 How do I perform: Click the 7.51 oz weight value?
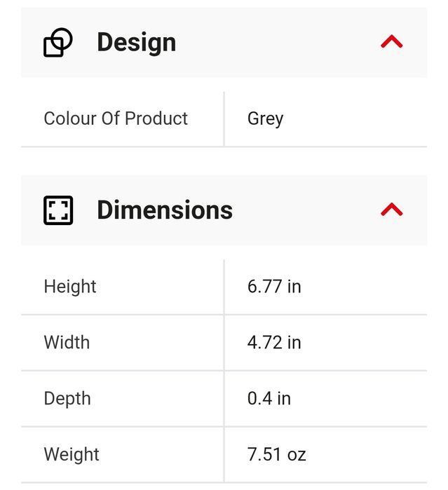[x=276, y=454]
